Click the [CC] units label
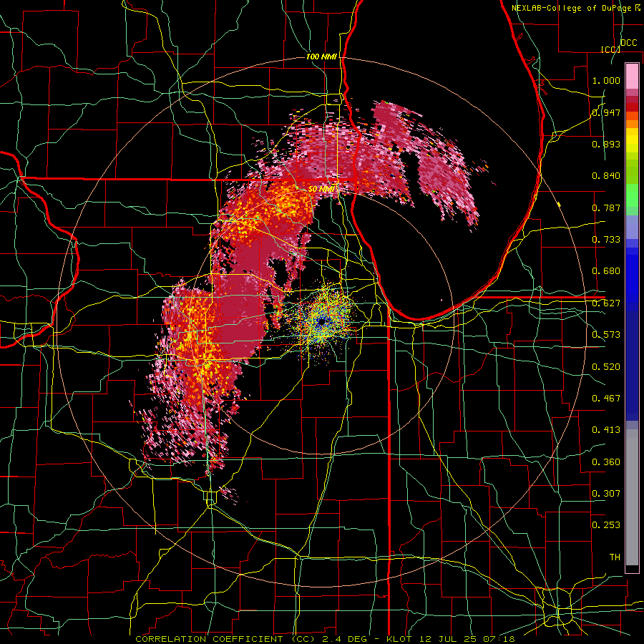The image size is (644, 644). tap(610, 49)
